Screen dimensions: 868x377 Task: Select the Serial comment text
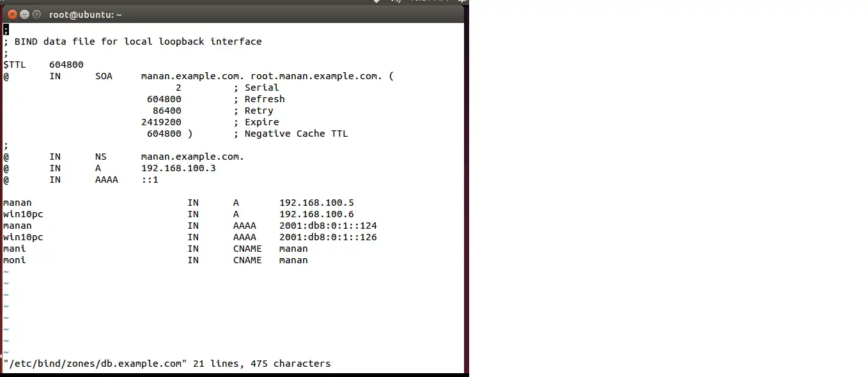pos(261,88)
